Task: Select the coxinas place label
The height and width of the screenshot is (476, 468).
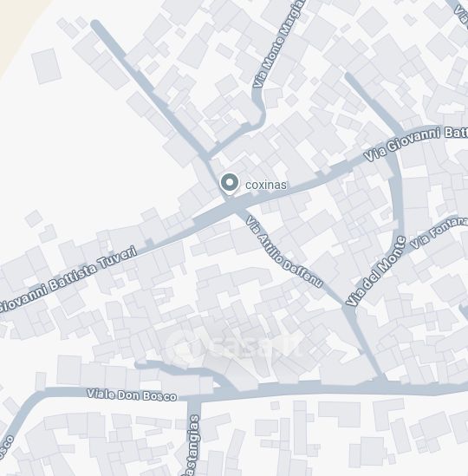Action: tap(265, 185)
